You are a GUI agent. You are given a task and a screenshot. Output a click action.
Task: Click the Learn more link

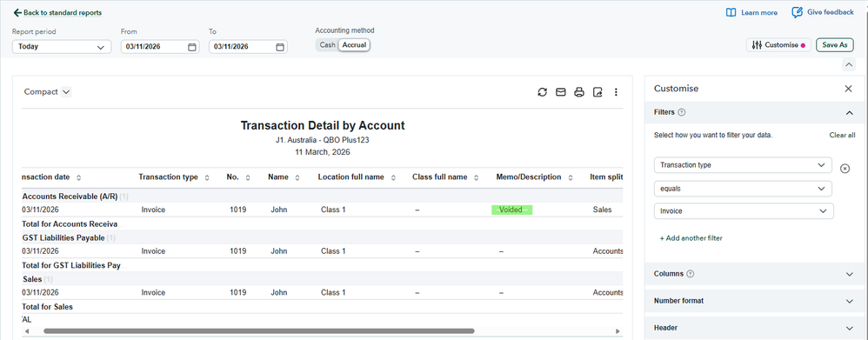click(x=759, y=12)
